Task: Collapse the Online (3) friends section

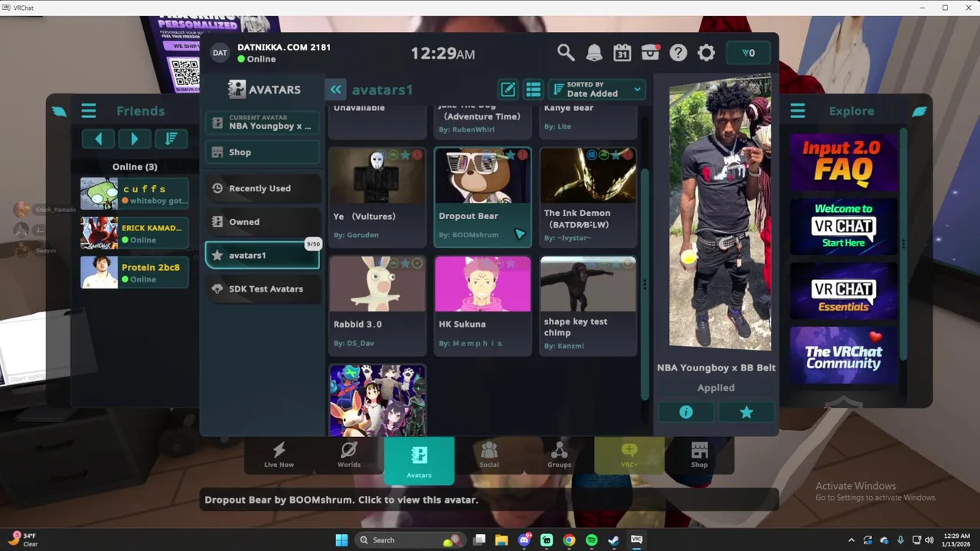Action: 135,166
